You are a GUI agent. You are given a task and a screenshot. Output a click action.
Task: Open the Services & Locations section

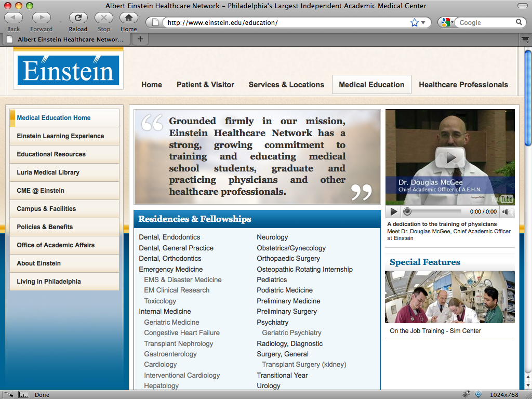pos(286,85)
